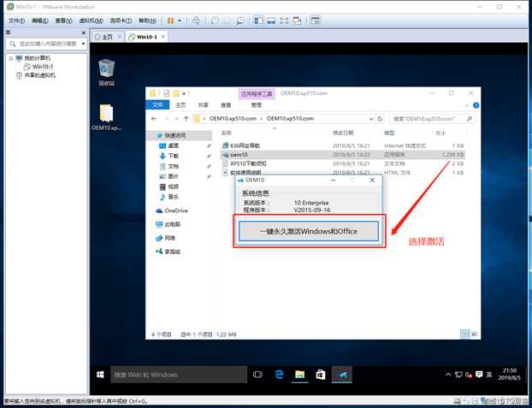Open Task View on the taskbar

tap(257, 375)
